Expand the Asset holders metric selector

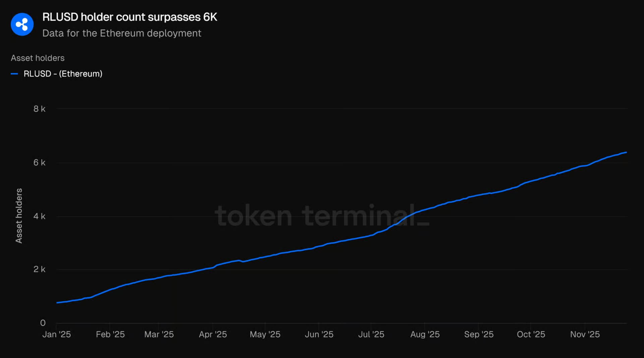(38, 58)
